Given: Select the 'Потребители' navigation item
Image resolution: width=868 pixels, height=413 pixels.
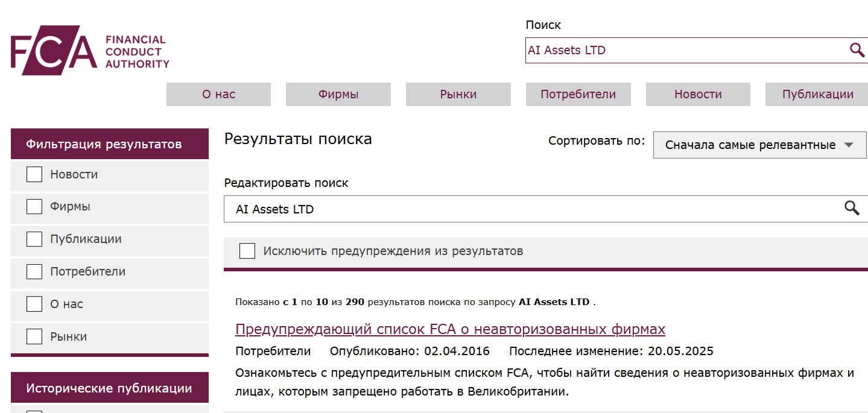Looking at the screenshot, I should coord(578,94).
